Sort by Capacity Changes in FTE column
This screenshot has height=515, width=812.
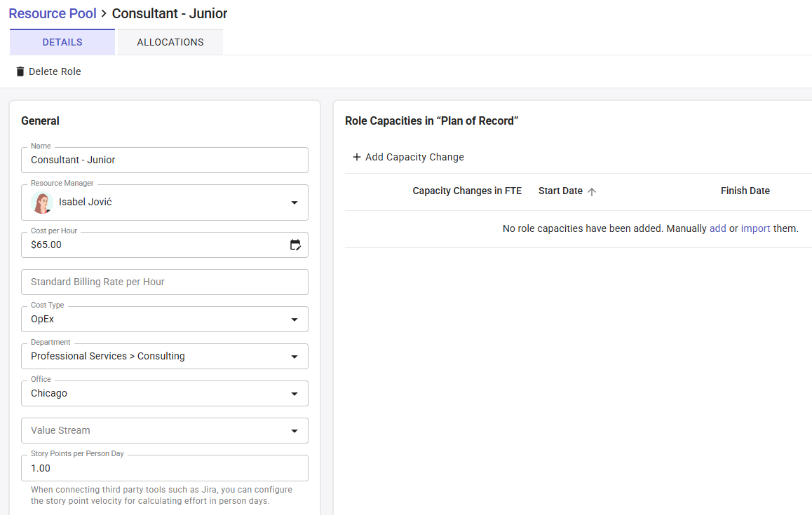click(466, 191)
